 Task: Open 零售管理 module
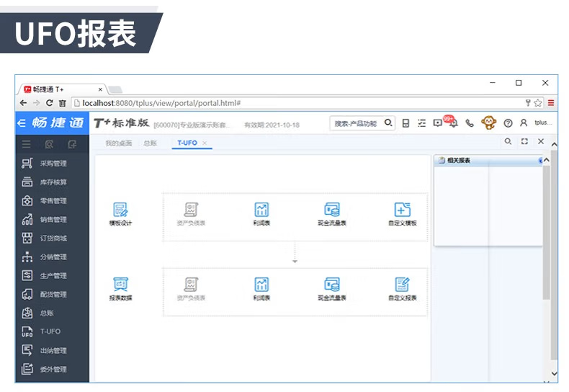click(x=44, y=201)
